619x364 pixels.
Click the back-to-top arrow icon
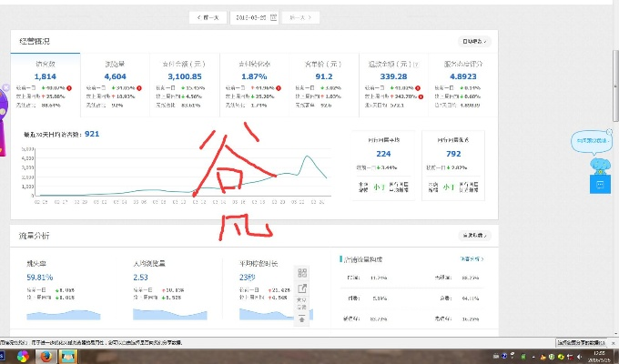click(x=302, y=319)
